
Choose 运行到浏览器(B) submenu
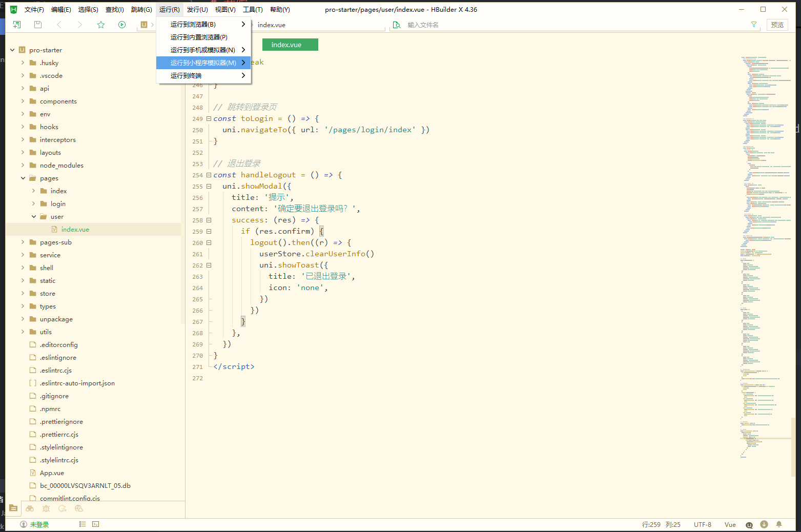click(x=203, y=24)
